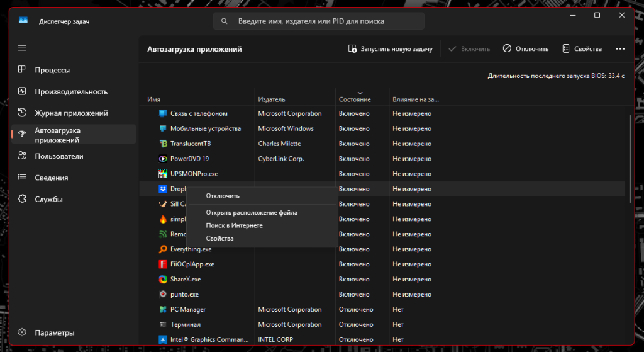This screenshot has width=644, height=352.
Task: Sort by the Состояние column header
Action: [355, 99]
